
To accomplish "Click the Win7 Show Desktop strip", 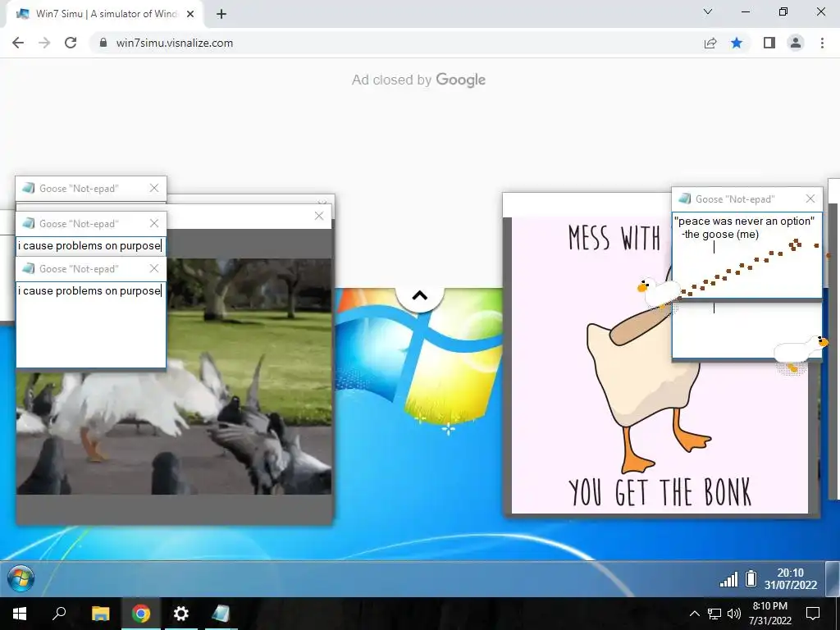I will pos(833,578).
